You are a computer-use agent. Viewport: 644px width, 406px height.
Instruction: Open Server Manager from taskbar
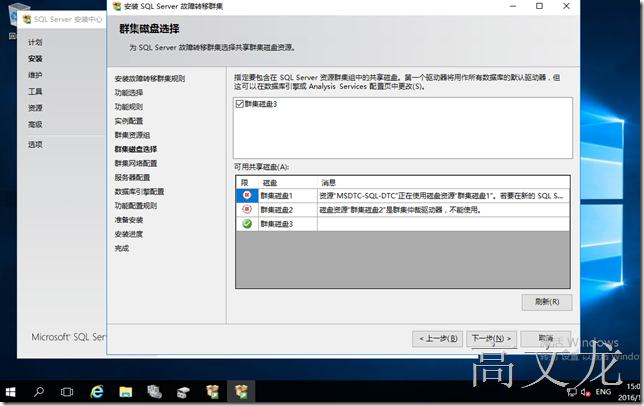pos(154,392)
